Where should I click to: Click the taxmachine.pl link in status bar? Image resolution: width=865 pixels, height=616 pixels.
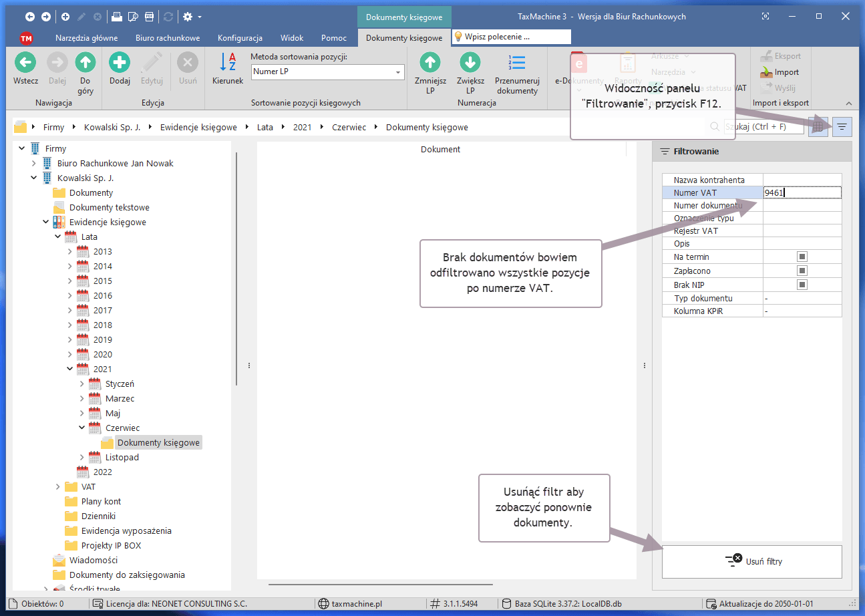[x=356, y=604]
